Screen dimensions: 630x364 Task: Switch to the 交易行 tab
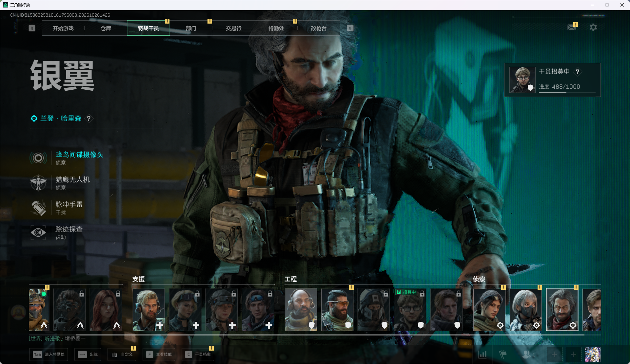234,28
